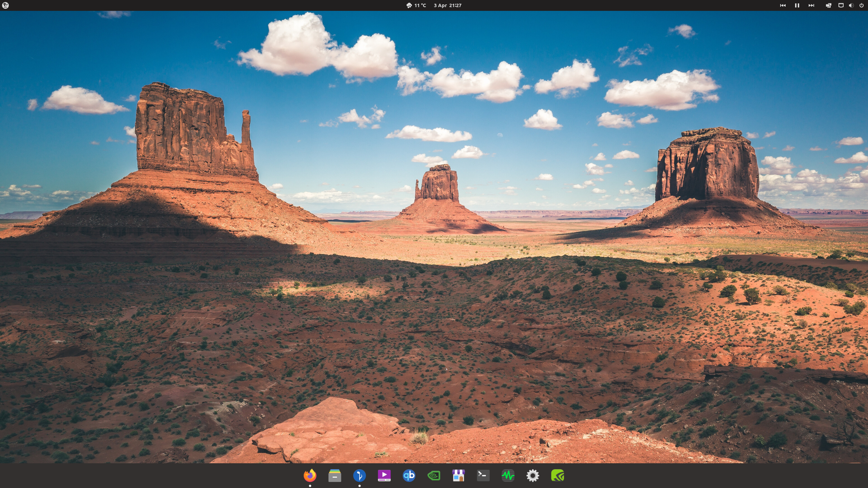Open the calendar from date and time

(x=447, y=5)
